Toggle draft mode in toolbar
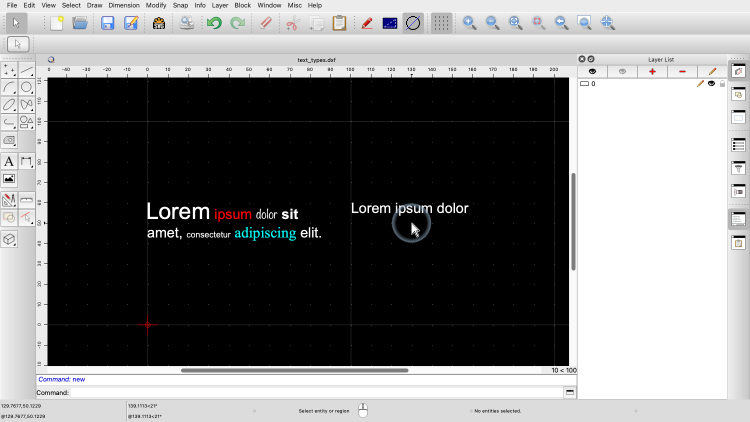Image resolution: width=750 pixels, height=422 pixels. (x=413, y=22)
